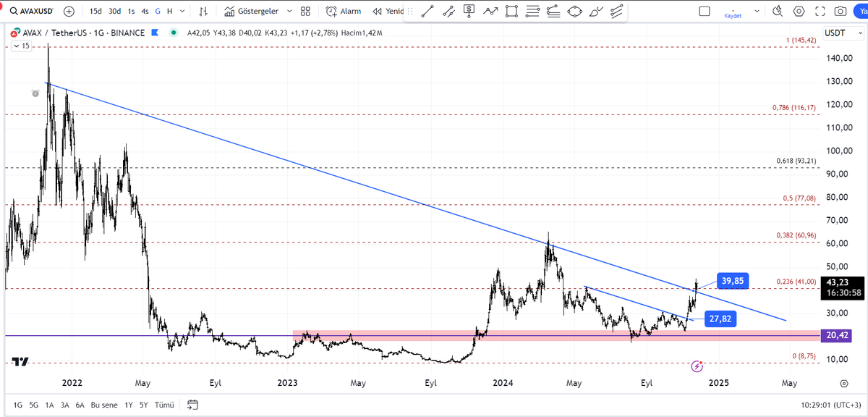The width and height of the screenshot is (868, 417).
Task: Open the layout grid selector icon
Action: 305,11
